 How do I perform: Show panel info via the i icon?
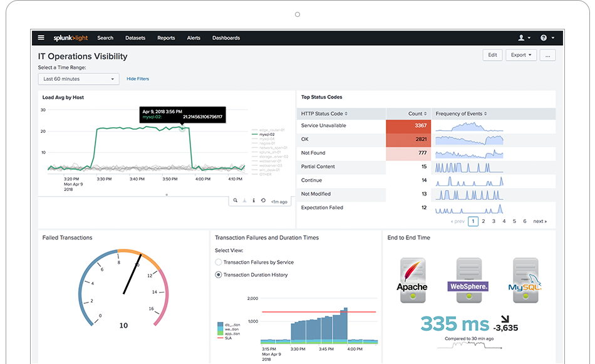pyautogui.click(x=254, y=200)
